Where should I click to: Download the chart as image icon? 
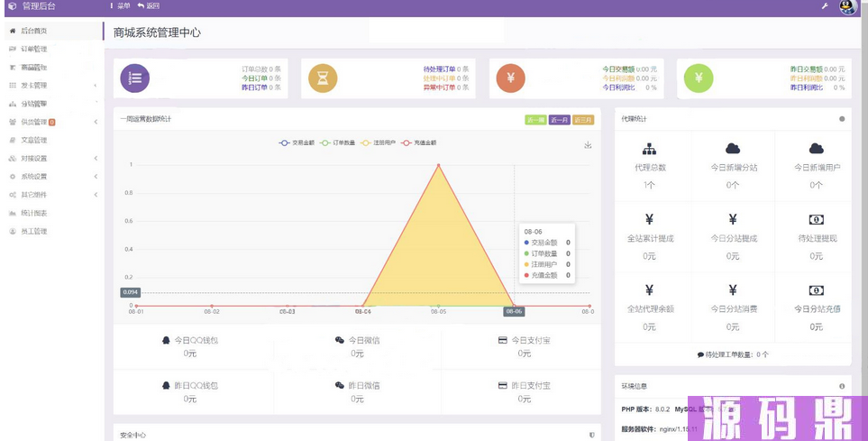click(588, 145)
